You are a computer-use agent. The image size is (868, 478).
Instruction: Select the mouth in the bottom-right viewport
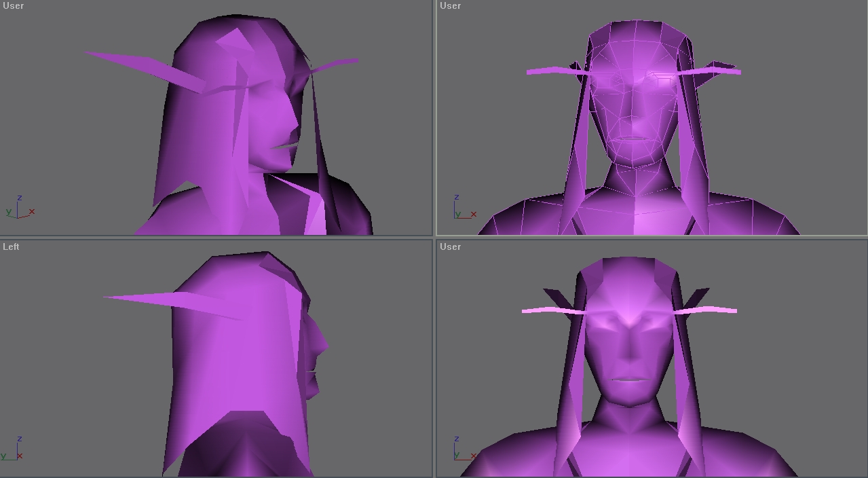coord(629,379)
